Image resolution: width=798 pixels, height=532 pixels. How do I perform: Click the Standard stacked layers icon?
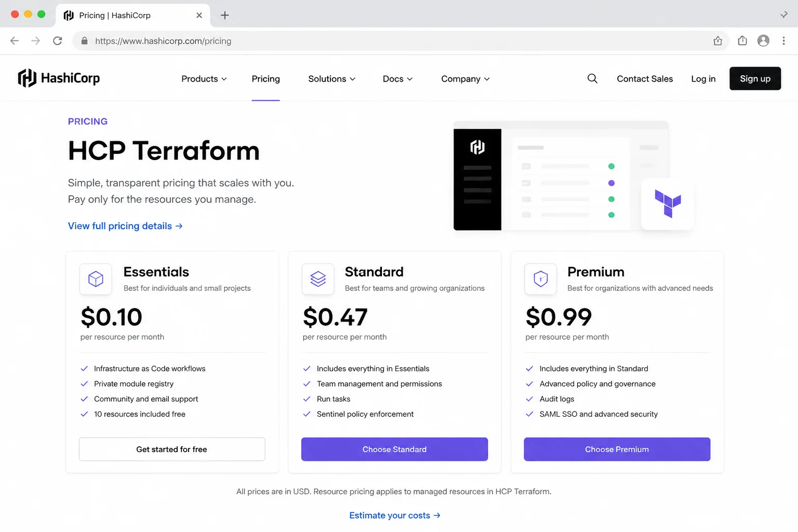click(x=318, y=279)
